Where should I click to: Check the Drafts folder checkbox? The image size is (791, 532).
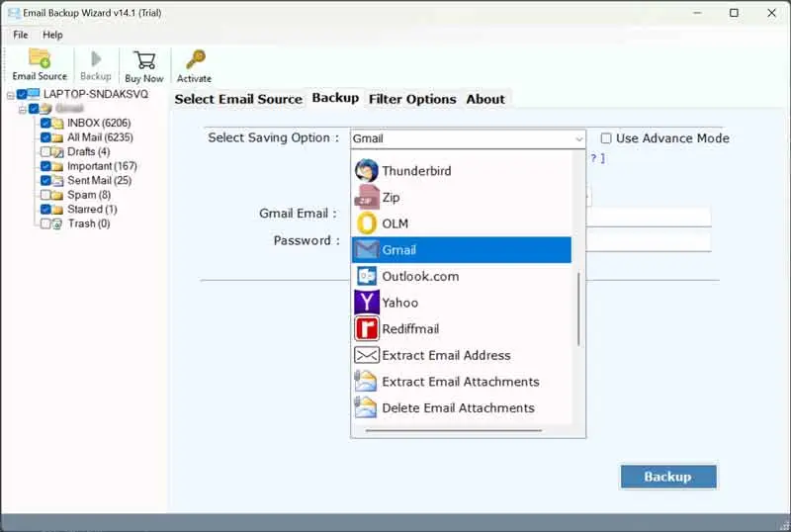point(46,152)
